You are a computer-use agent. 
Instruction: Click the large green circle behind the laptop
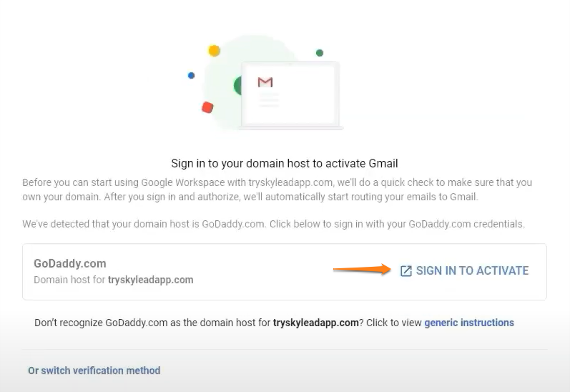point(237,87)
